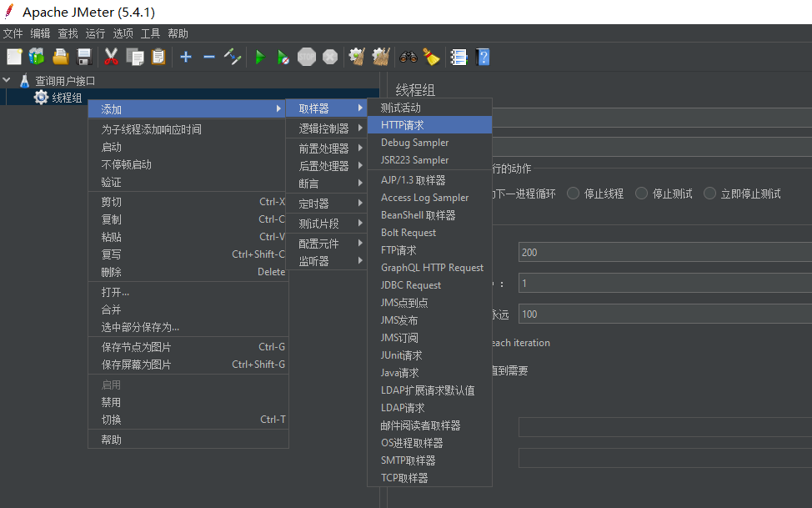Expand the 测试片段 submenu
This screenshot has height=508, width=812.
tap(326, 224)
